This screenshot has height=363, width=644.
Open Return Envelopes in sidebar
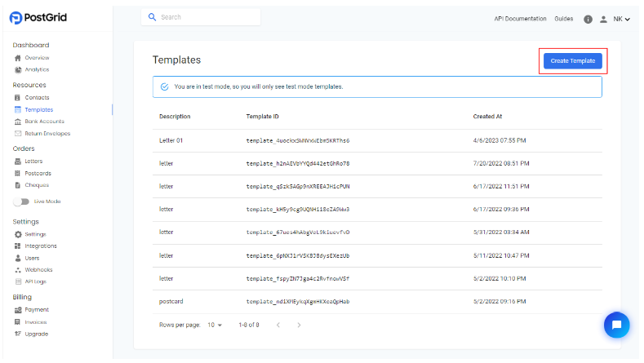point(47,133)
